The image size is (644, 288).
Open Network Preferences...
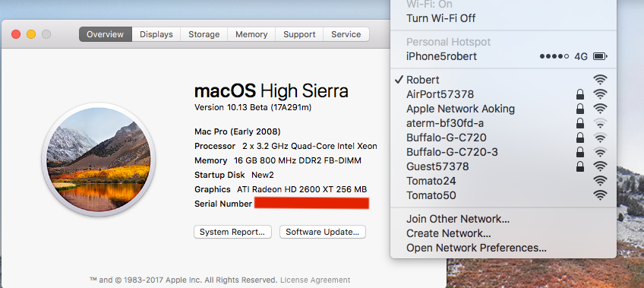click(x=503, y=248)
